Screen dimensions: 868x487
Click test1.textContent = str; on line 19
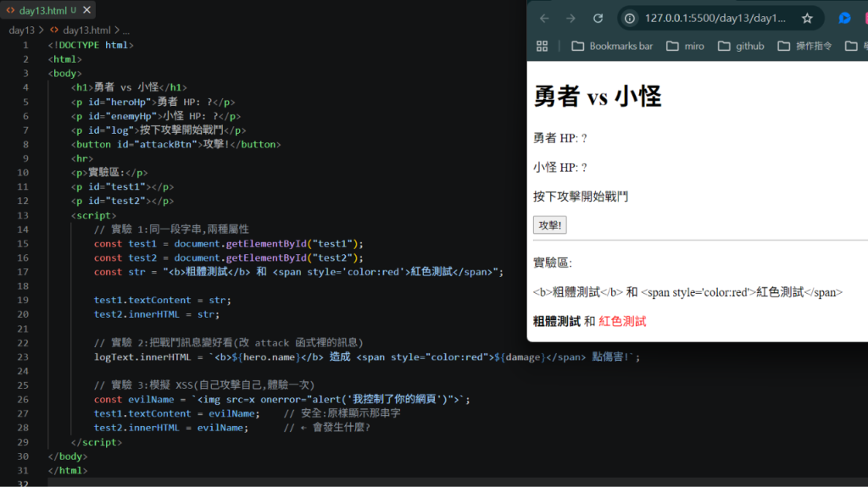pyautogui.click(x=162, y=300)
